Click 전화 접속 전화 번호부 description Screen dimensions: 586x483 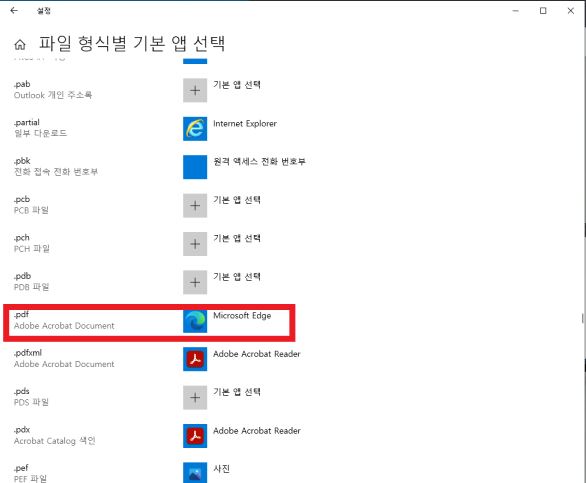56,172
